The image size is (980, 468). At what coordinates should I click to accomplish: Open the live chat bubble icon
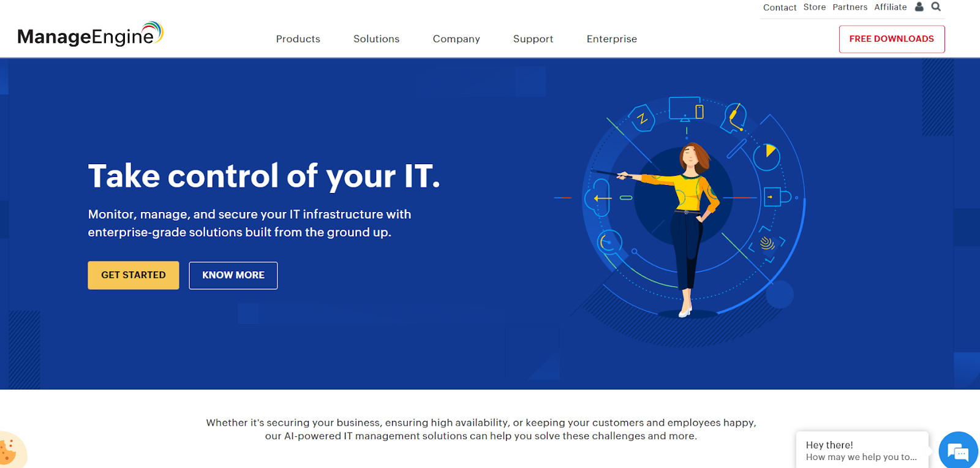click(958, 451)
